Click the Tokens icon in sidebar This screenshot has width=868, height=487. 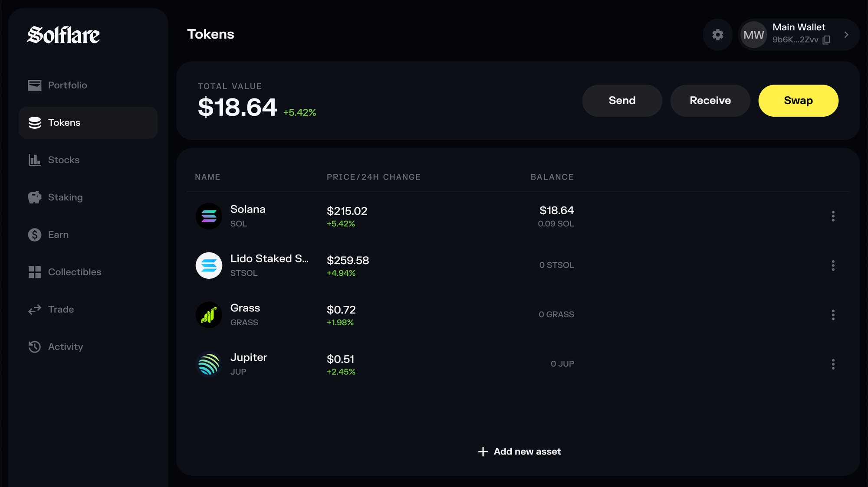(x=34, y=123)
